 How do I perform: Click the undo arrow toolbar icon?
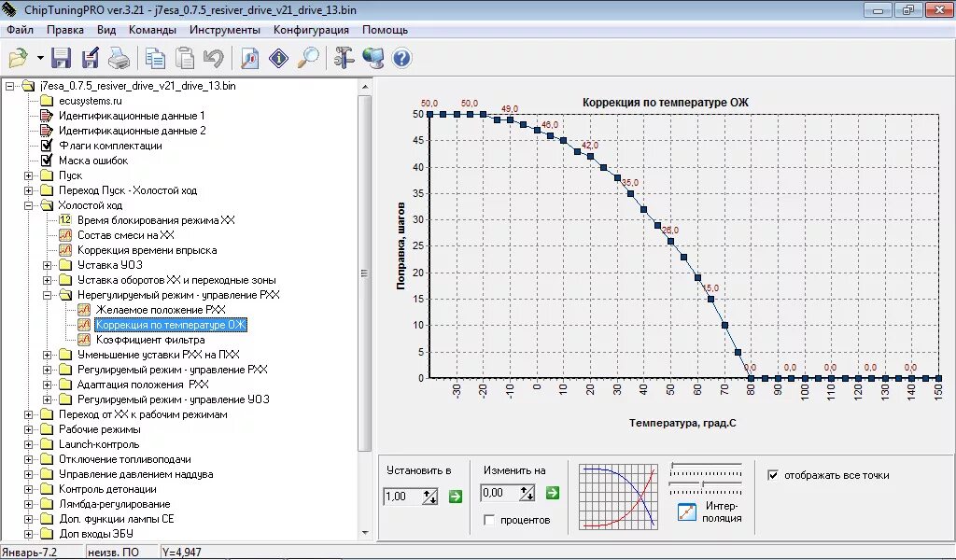click(x=214, y=59)
